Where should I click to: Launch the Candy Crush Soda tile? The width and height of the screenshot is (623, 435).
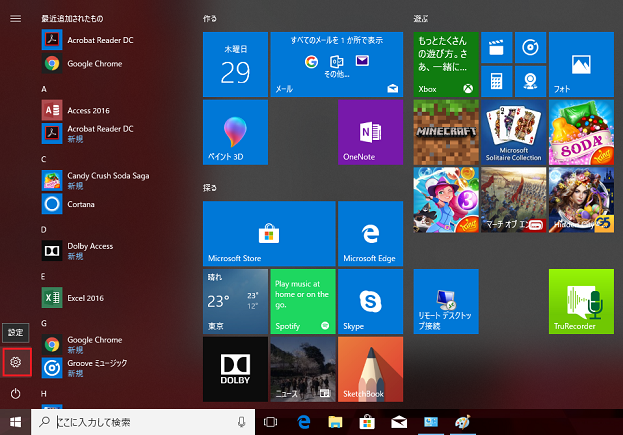[581, 132]
